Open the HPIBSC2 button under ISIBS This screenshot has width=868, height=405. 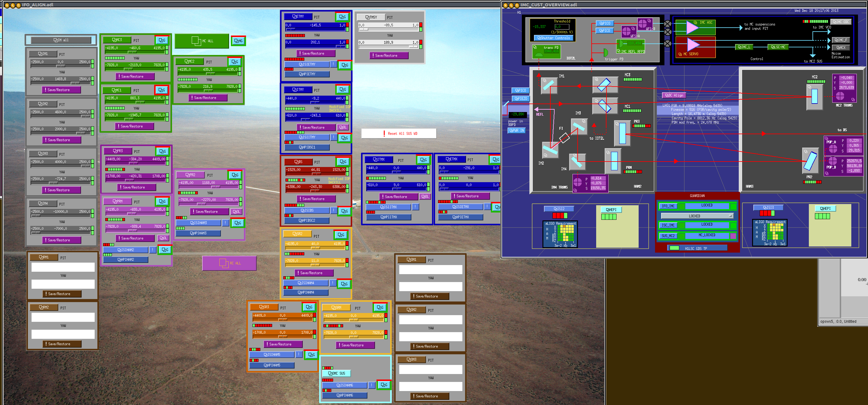(307, 220)
